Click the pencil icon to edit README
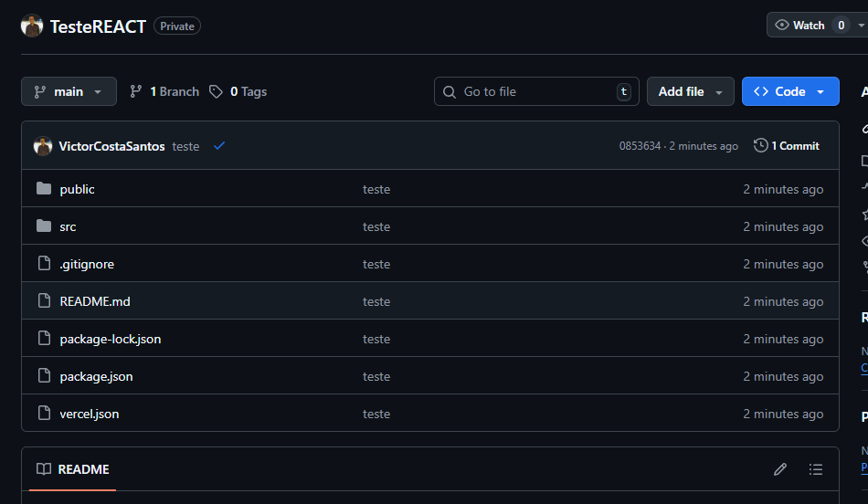The width and height of the screenshot is (868, 504). (x=780, y=469)
